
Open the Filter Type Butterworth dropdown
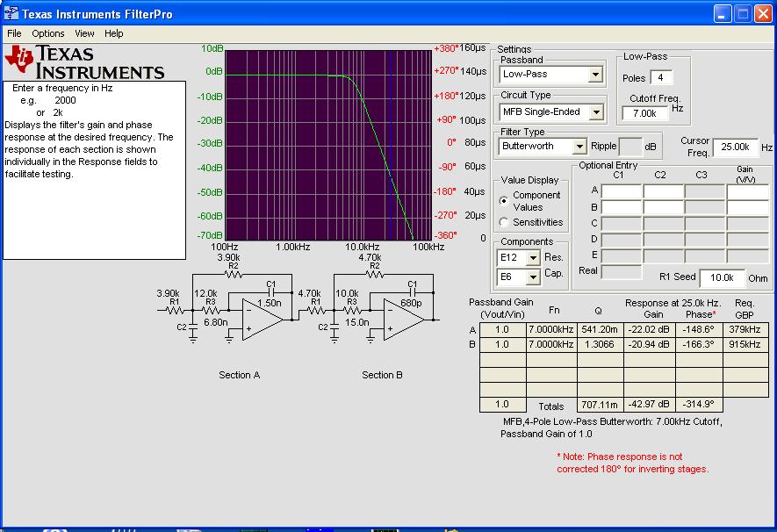tap(579, 147)
